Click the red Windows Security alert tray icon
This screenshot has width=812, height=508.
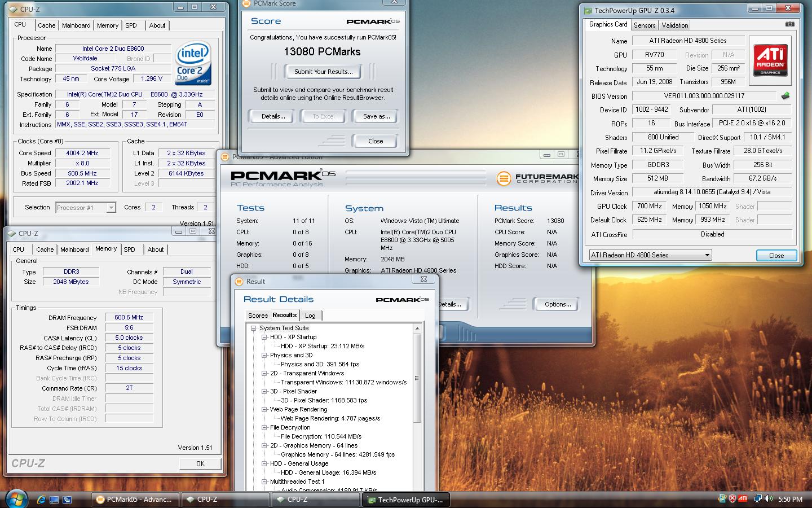(732, 499)
